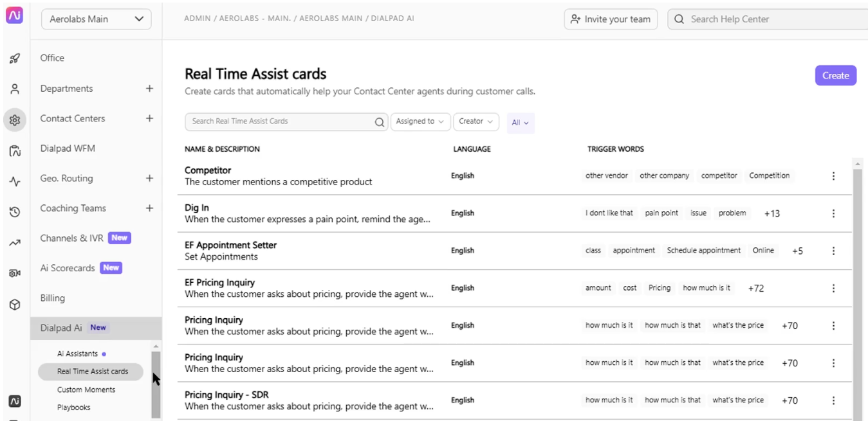Click the Invite your team button
The height and width of the screenshot is (421, 868).
(610, 19)
